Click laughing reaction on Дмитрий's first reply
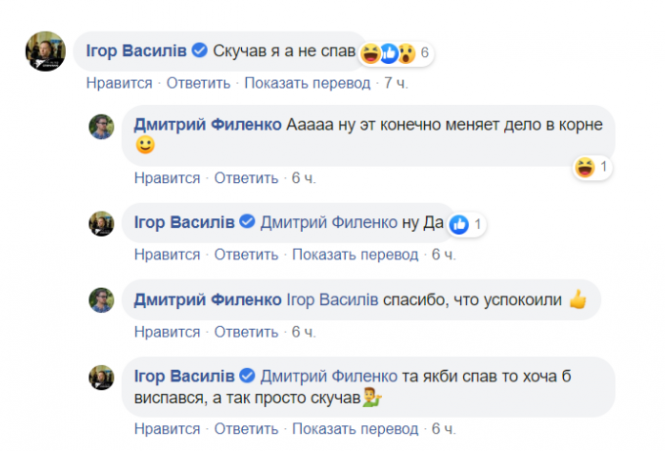This screenshot has width=665, height=451. point(585,167)
